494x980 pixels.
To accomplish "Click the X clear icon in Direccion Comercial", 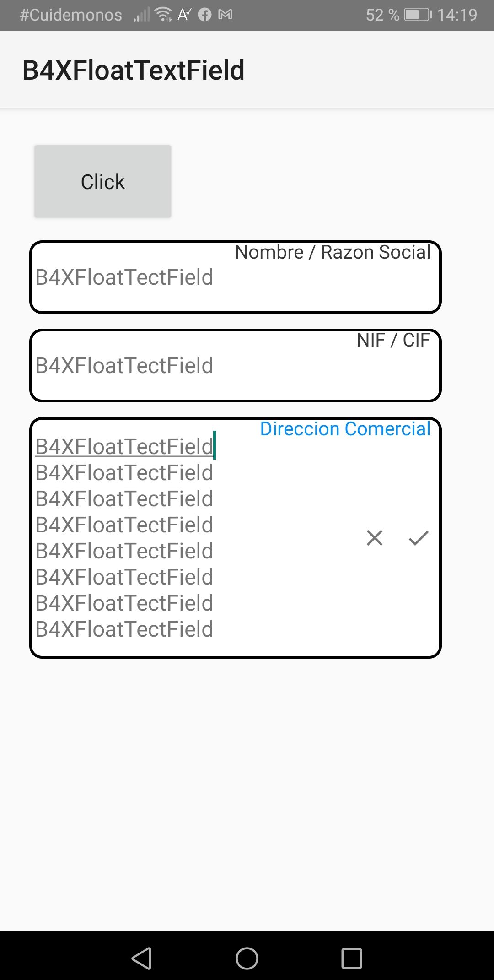I will tap(375, 538).
